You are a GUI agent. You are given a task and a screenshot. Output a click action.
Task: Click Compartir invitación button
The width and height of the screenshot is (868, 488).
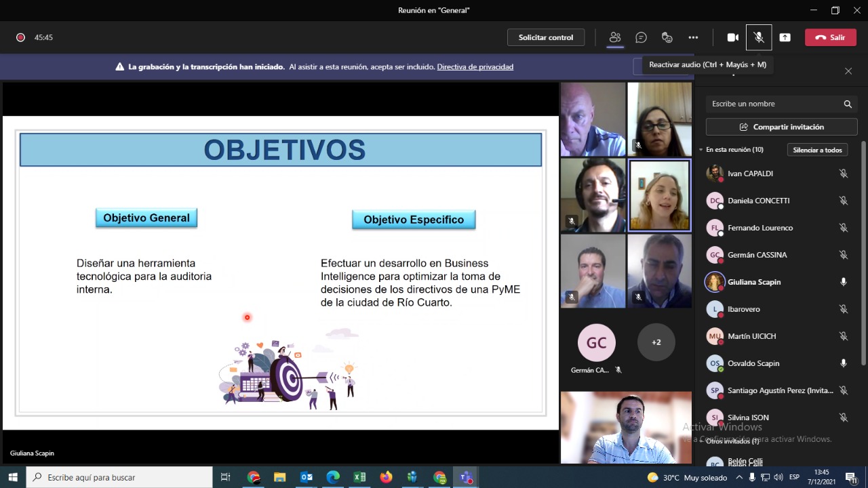pyautogui.click(x=781, y=127)
